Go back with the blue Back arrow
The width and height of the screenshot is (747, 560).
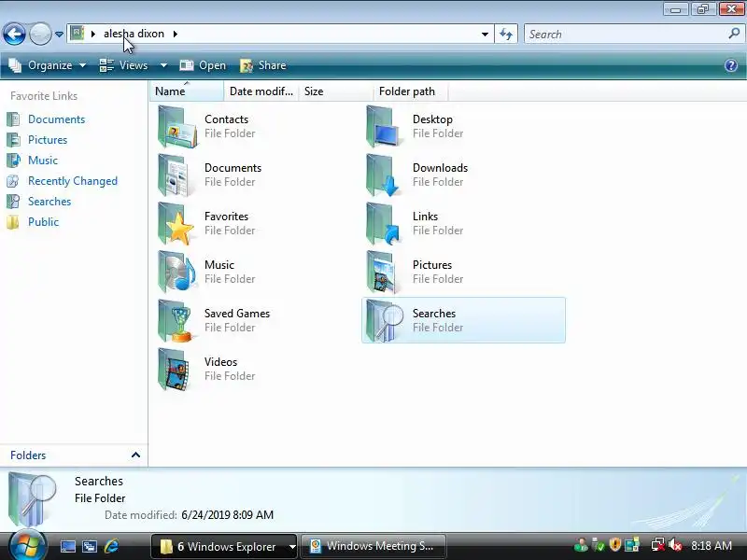click(x=14, y=35)
